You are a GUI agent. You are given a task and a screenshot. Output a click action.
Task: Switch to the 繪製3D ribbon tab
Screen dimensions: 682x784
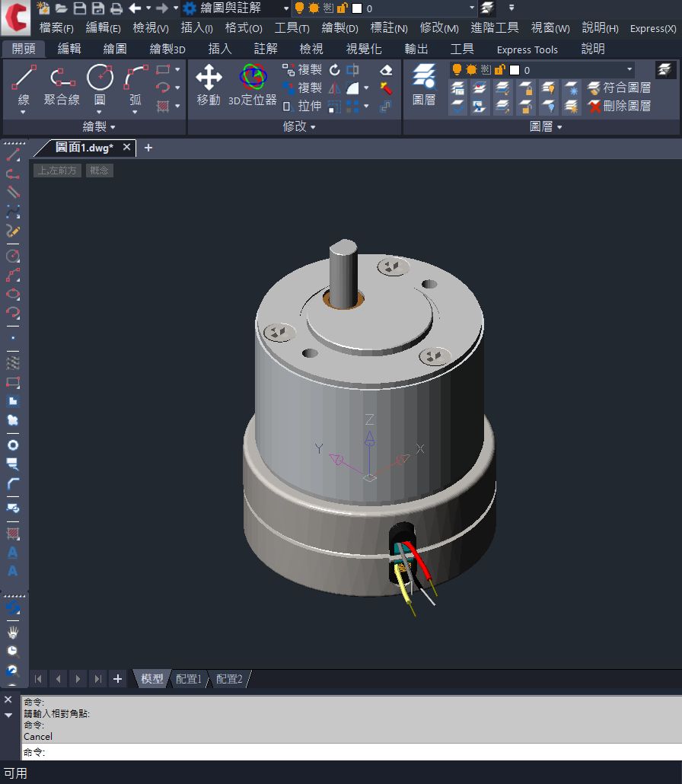tap(167, 49)
